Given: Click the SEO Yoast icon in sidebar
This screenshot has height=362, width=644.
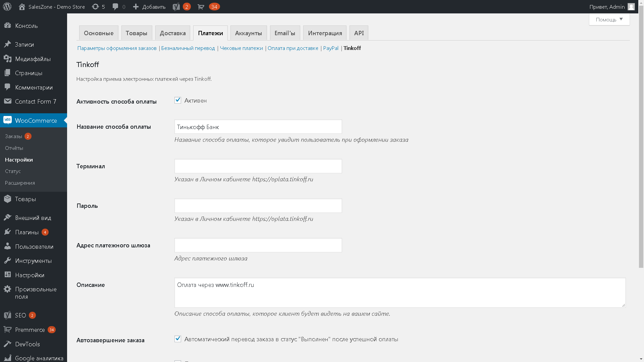Looking at the screenshot, I should click(x=7, y=315).
